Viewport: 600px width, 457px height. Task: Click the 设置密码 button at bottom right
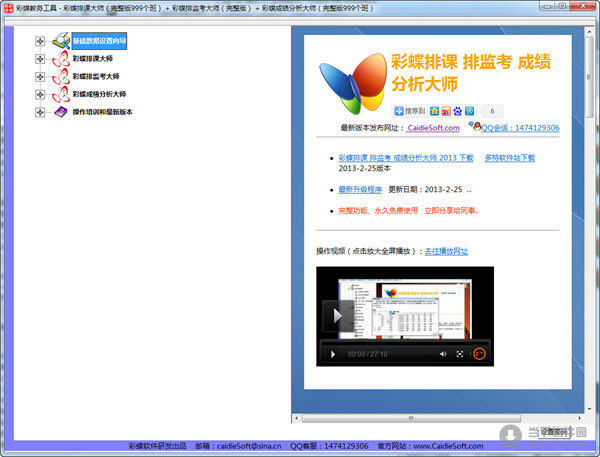(x=554, y=433)
